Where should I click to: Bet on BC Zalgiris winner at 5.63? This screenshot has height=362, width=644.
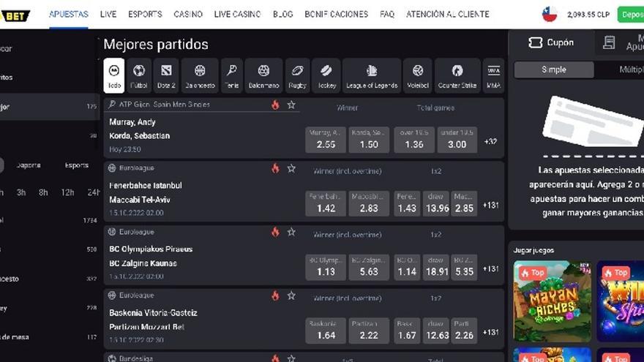point(369,267)
